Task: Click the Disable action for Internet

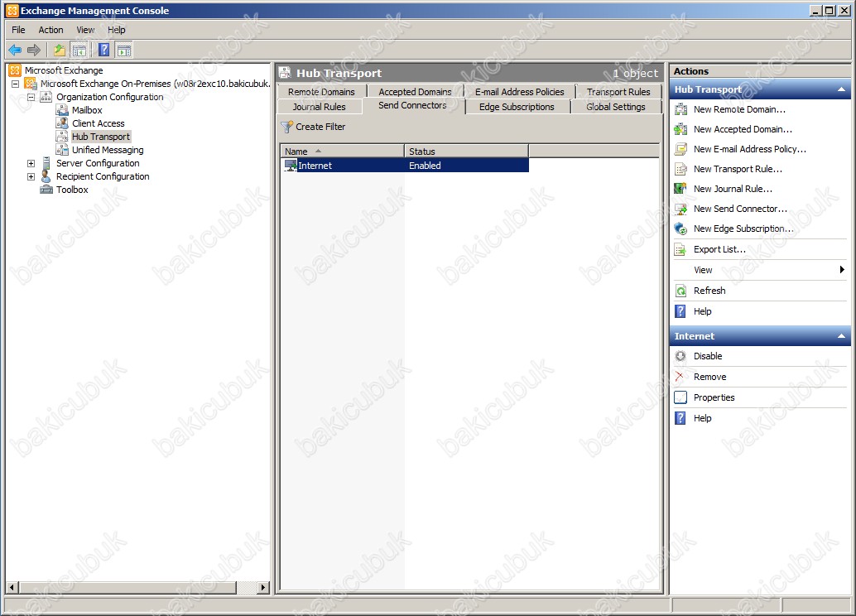Action: click(708, 356)
